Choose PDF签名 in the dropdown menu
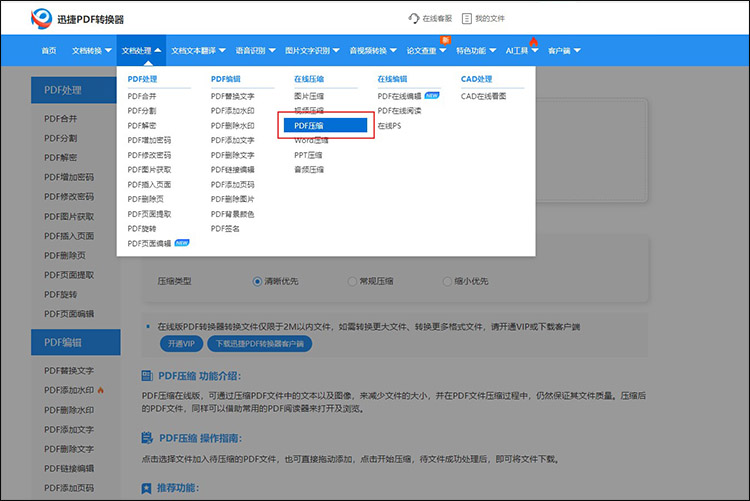The height and width of the screenshot is (501, 750). click(x=225, y=229)
